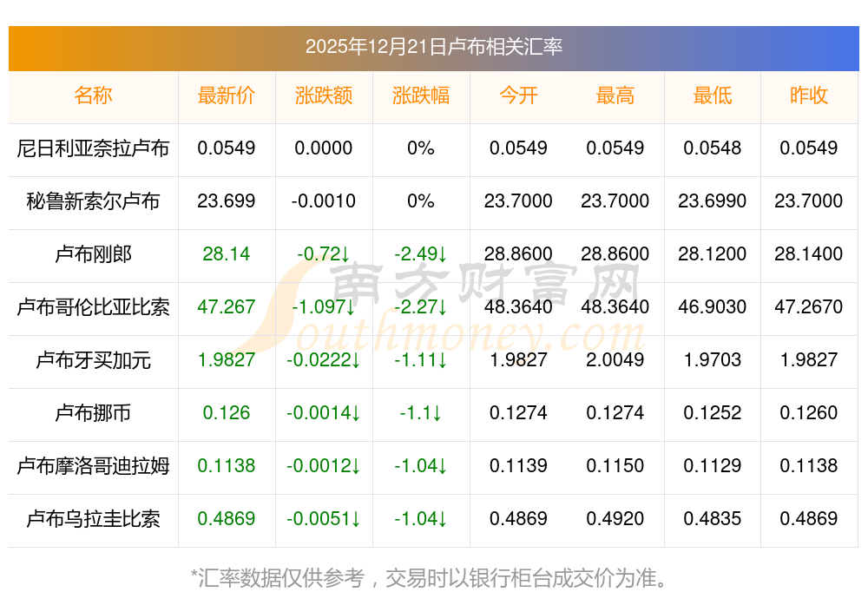Click the -2.49↓ change percentage cell

point(421,254)
